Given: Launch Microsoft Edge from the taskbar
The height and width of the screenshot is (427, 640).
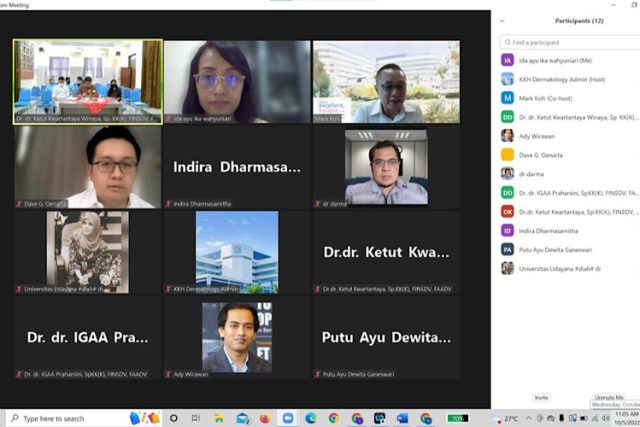Looking at the screenshot, I should [x=311, y=418].
